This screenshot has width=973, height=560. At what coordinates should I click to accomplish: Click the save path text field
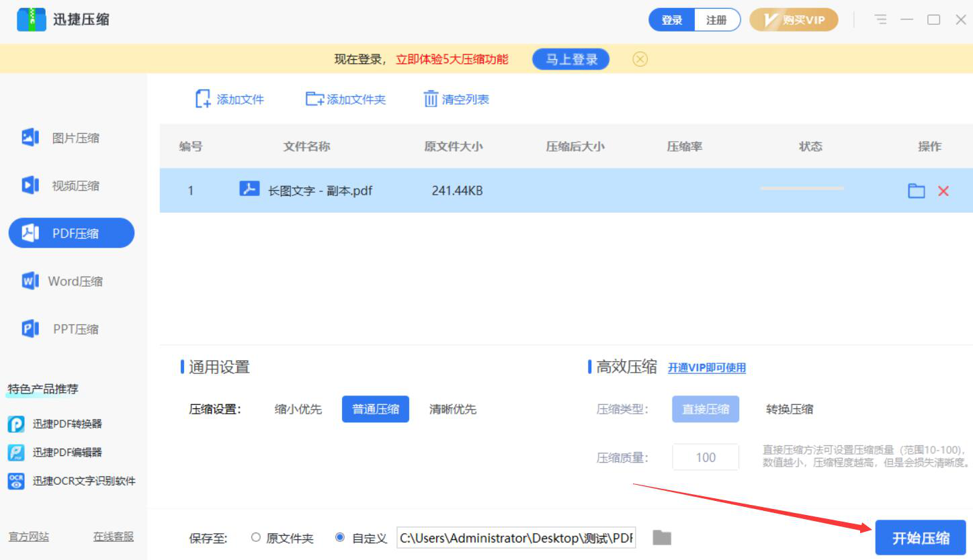[x=516, y=538]
